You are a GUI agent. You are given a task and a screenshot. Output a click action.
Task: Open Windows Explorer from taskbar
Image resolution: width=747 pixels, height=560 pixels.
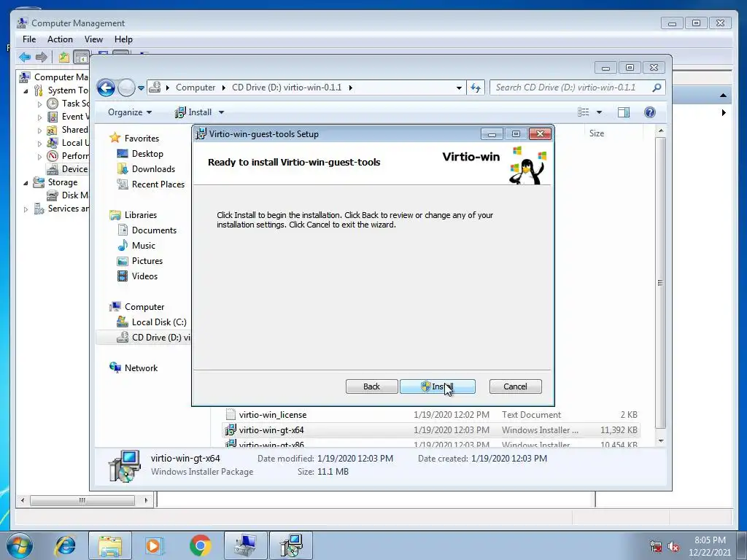110,545
